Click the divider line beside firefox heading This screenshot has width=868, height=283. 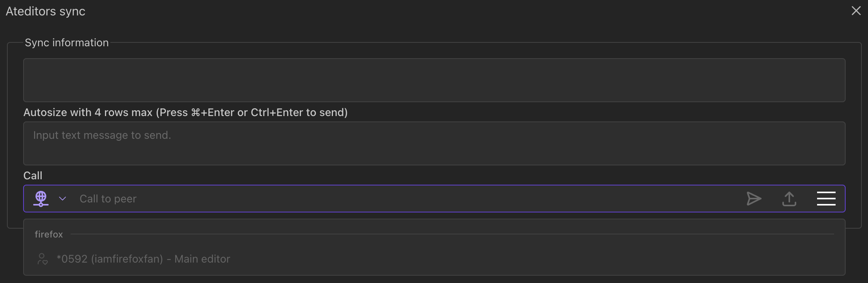(451, 234)
